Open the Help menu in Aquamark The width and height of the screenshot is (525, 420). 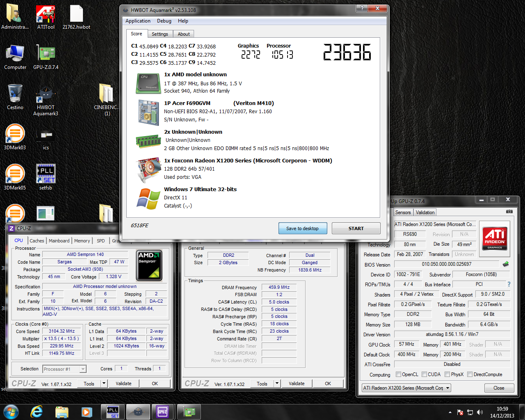pos(183,21)
